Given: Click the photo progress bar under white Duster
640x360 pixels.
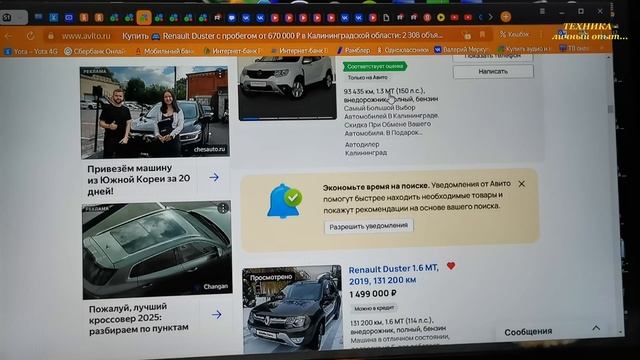Looking at the screenshot, I should pyautogui.click(x=287, y=118).
